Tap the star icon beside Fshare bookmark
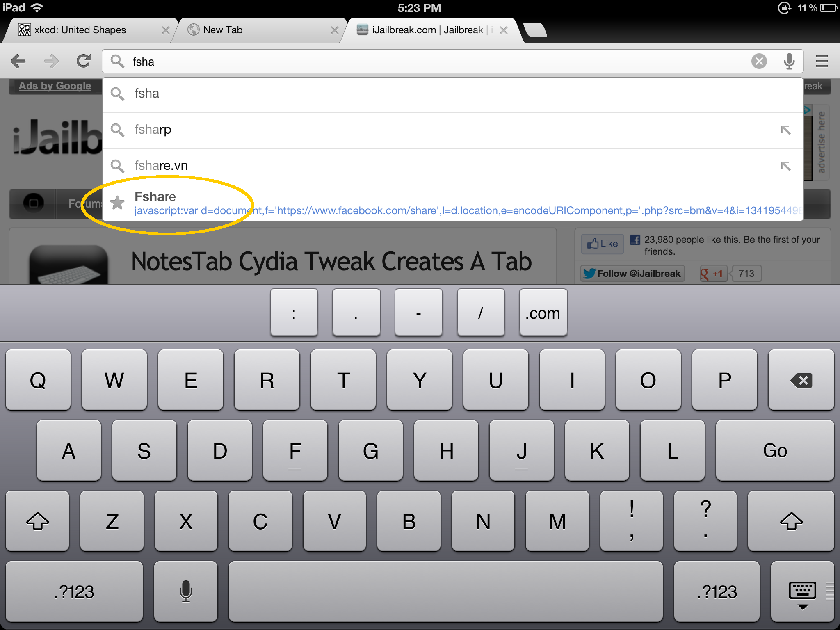 (x=118, y=202)
